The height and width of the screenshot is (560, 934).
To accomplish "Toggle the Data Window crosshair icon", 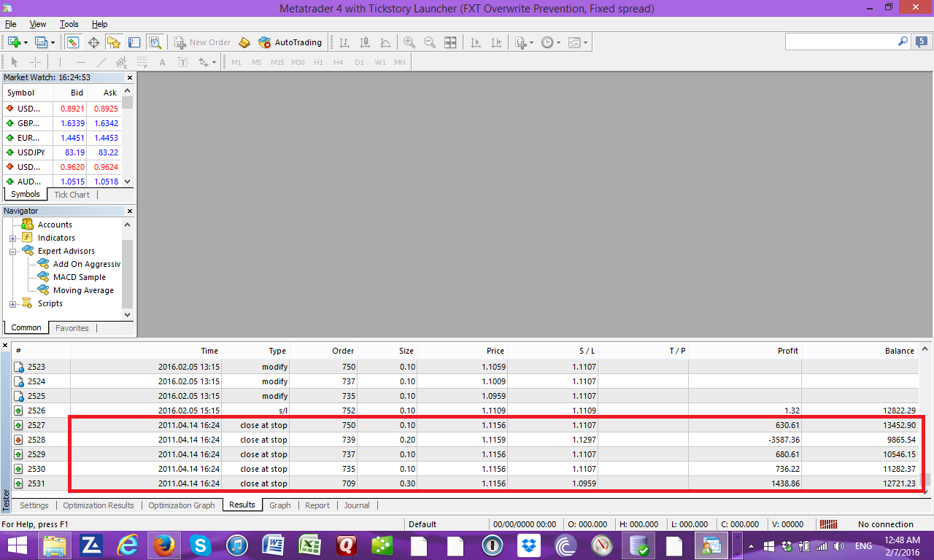I will pyautogui.click(x=93, y=42).
